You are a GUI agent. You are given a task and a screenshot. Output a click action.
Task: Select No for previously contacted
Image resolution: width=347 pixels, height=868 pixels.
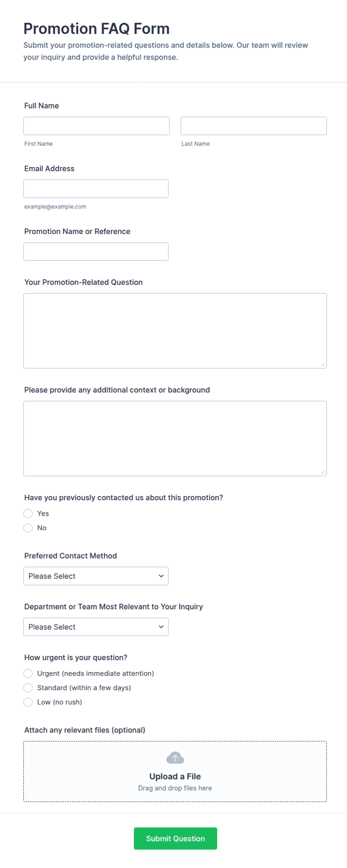pyautogui.click(x=28, y=528)
